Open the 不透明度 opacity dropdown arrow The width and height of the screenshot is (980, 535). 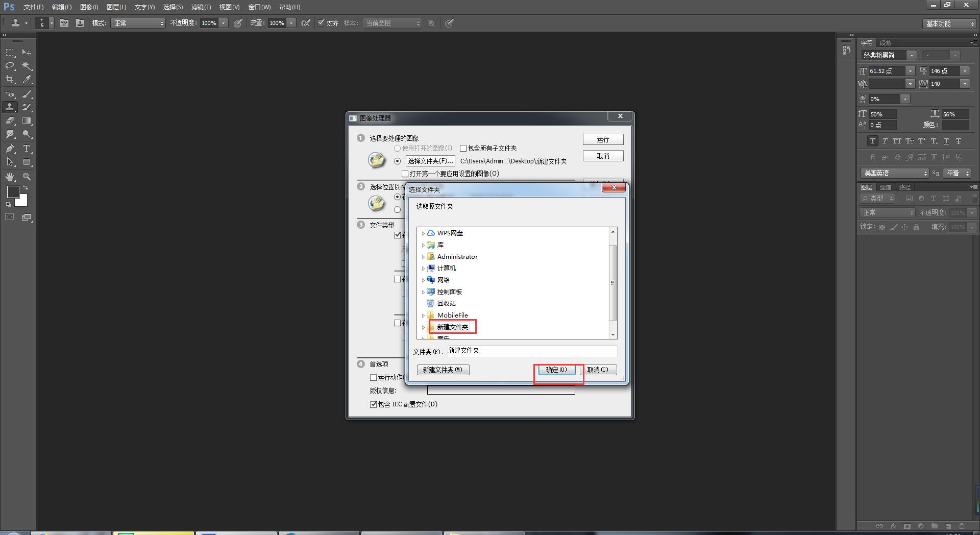tap(224, 23)
